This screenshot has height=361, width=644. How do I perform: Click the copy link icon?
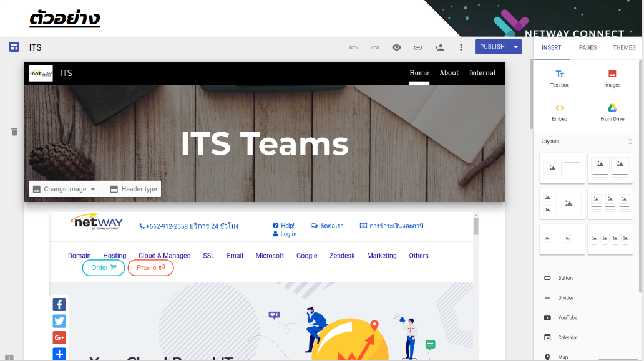pos(418,47)
